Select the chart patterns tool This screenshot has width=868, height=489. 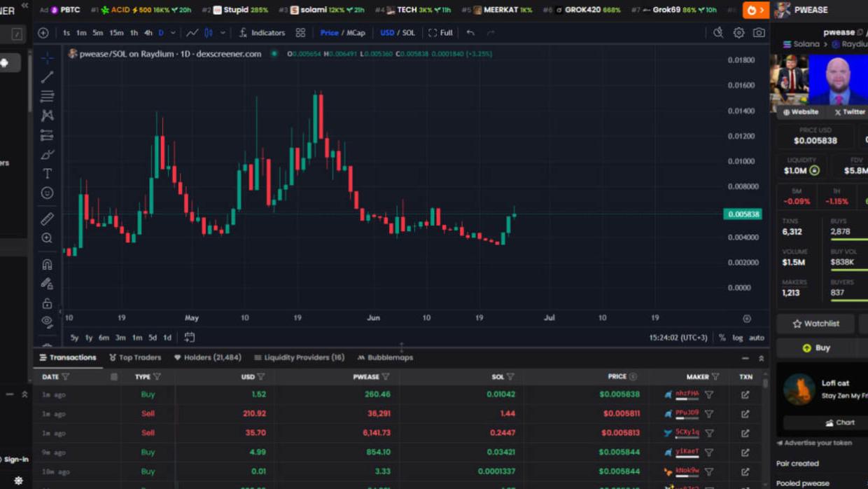pos(47,116)
